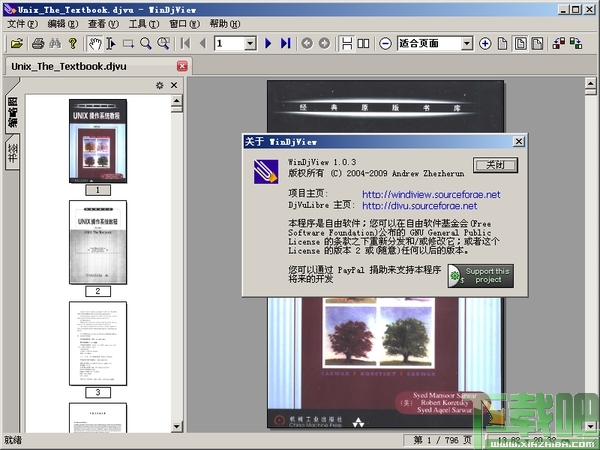Select the text selection cursor tool
The width and height of the screenshot is (600, 450).
click(x=111, y=44)
